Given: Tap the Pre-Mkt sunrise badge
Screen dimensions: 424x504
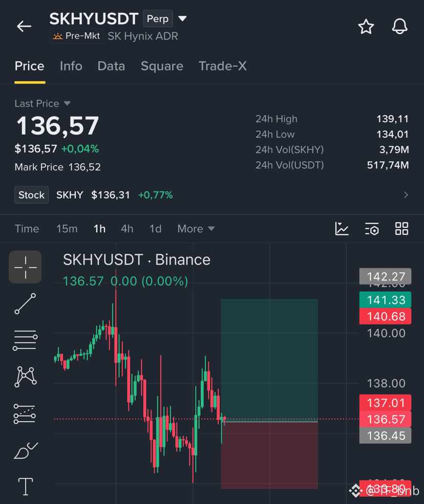Looking at the screenshot, I should click(77, 36).
